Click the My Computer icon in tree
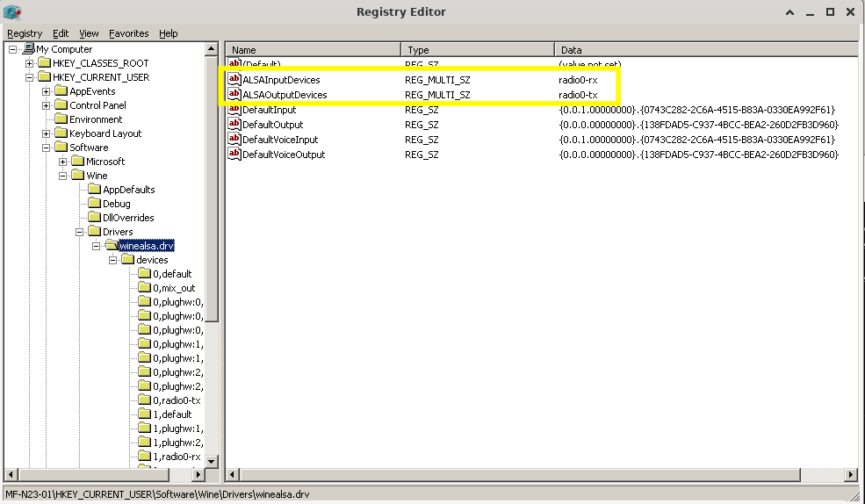 coord(28,49)
